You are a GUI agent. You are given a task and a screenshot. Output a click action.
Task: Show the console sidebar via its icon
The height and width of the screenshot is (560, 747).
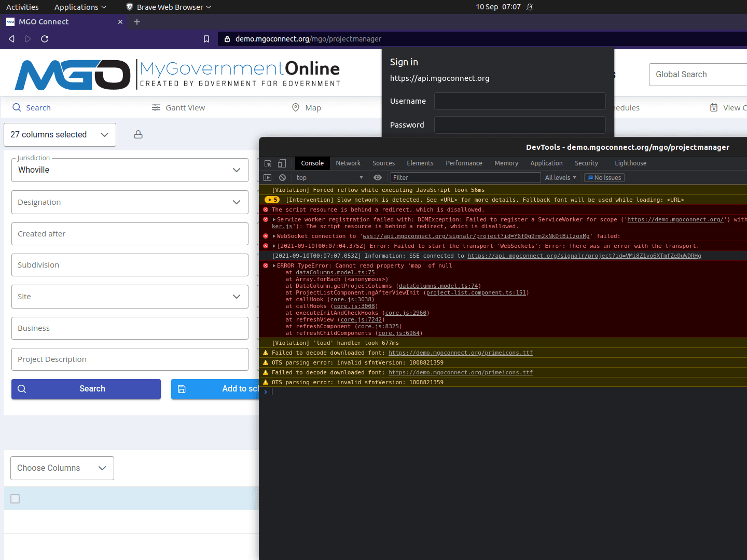tap(268, 177)
